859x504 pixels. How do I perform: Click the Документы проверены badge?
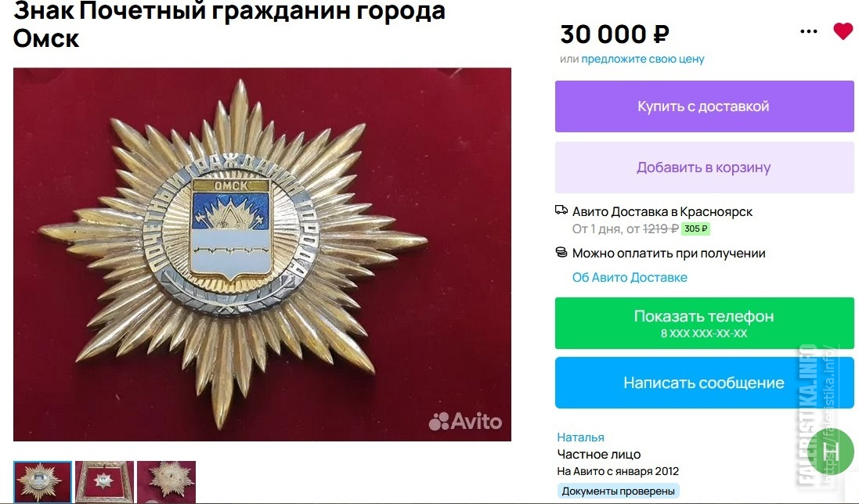(618, 491)
